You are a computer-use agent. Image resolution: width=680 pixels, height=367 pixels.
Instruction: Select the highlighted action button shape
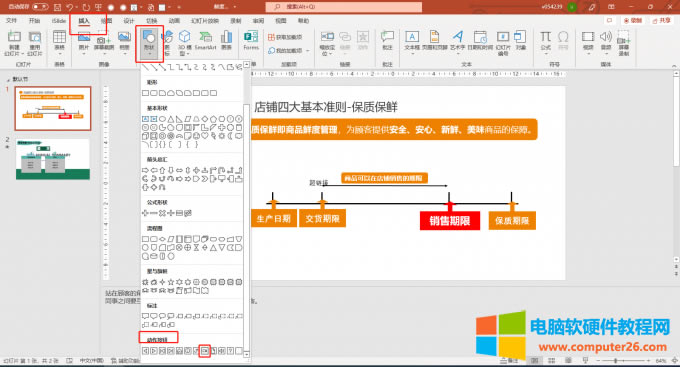[205, 351]
